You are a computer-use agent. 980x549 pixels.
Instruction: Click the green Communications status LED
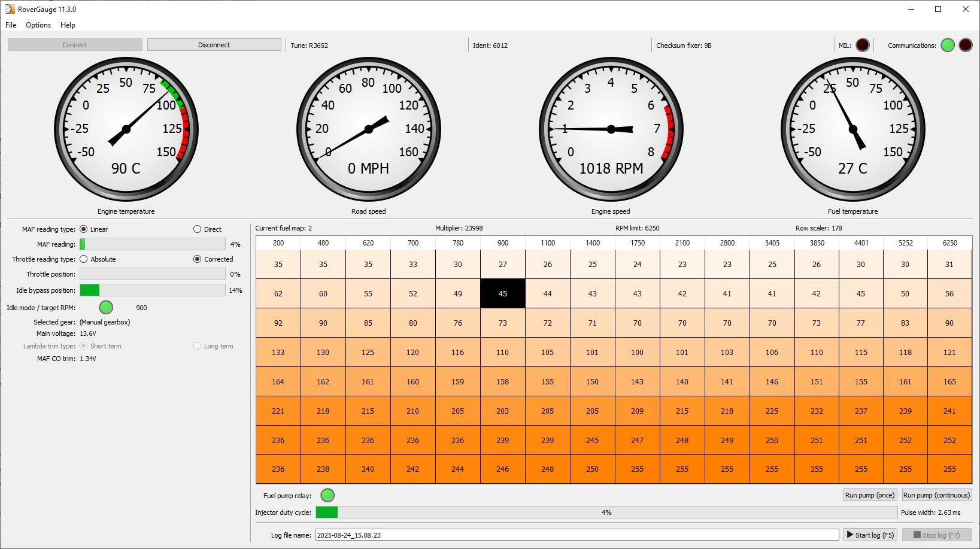tap(947, 45)
